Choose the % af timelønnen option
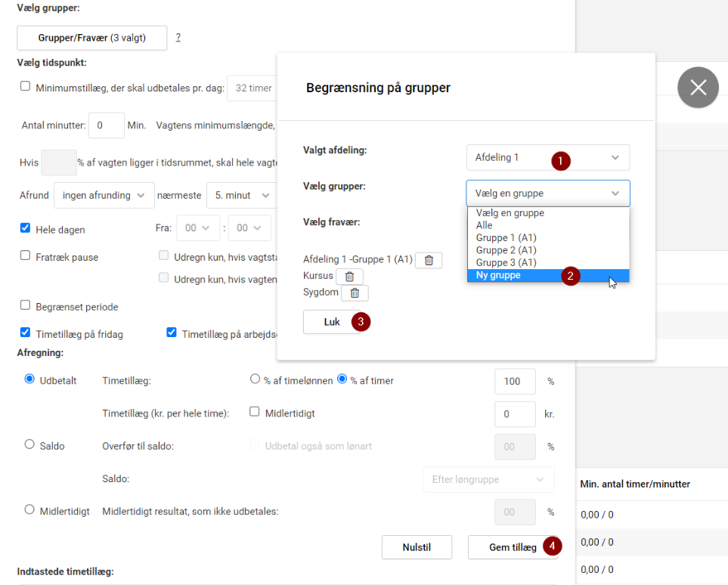Viewport: 728px width, 585px height. tap(255, 380)
